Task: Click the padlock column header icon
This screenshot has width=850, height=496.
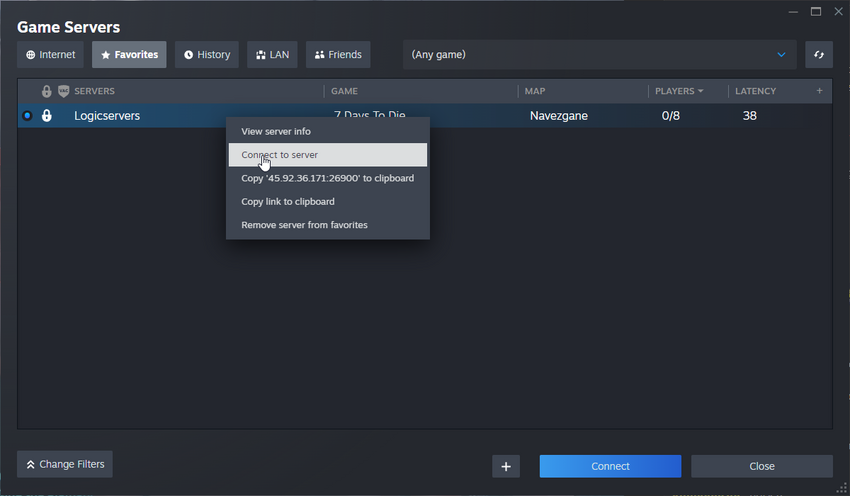Action: pyautogui.click(x=47, y=91)
